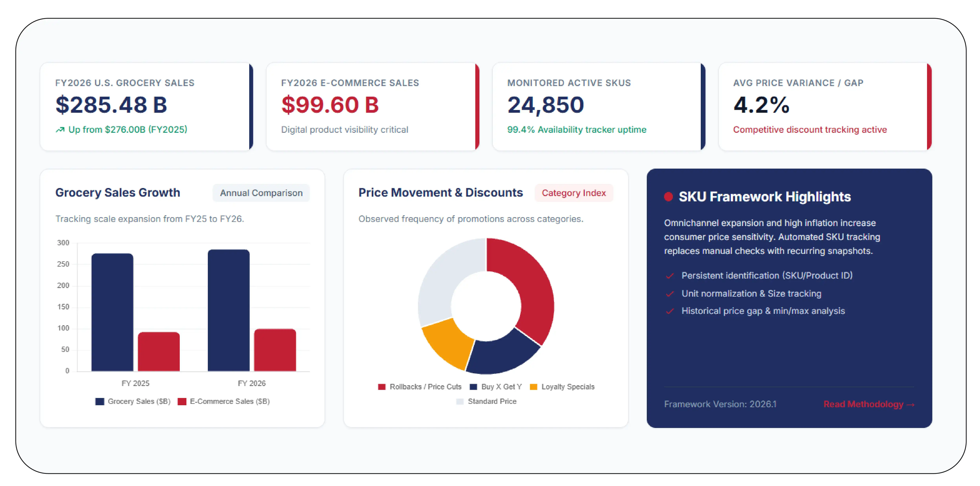Select the Category Index badge
Viewport: 980px width, 486px height.
(574, 193)
